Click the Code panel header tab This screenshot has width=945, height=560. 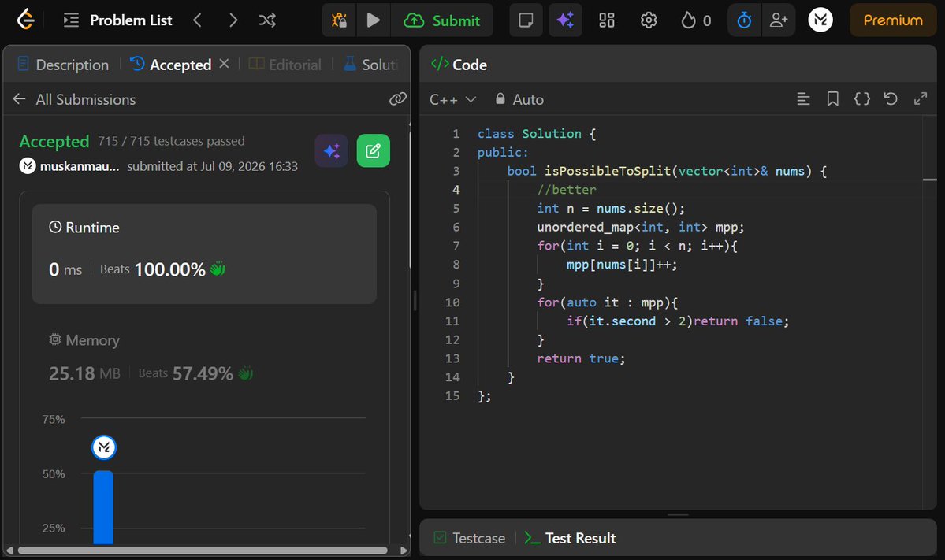(x=459, y=65)
